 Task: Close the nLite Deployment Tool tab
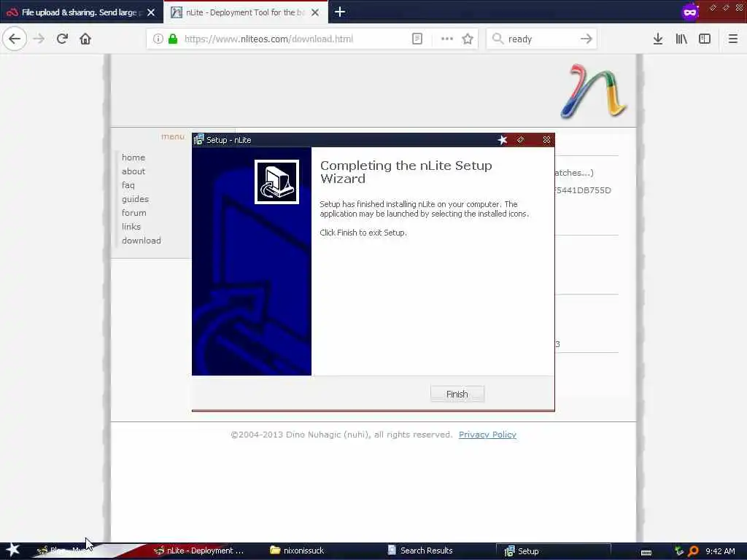tap(315, 12)
